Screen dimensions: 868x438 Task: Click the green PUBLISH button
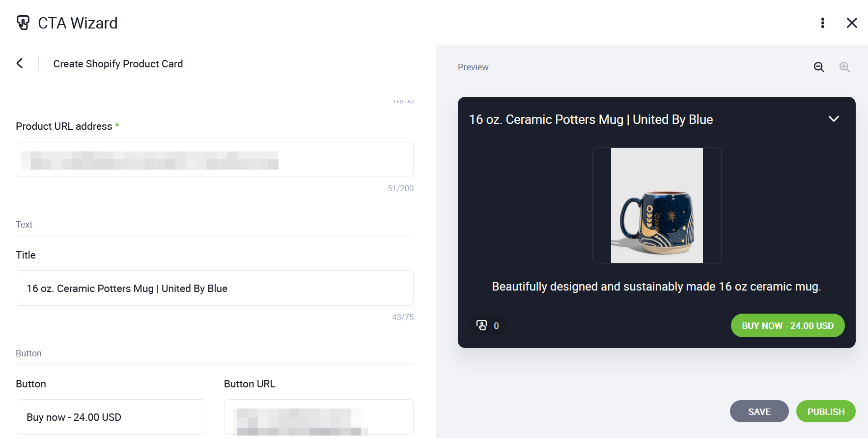point(825,411)
